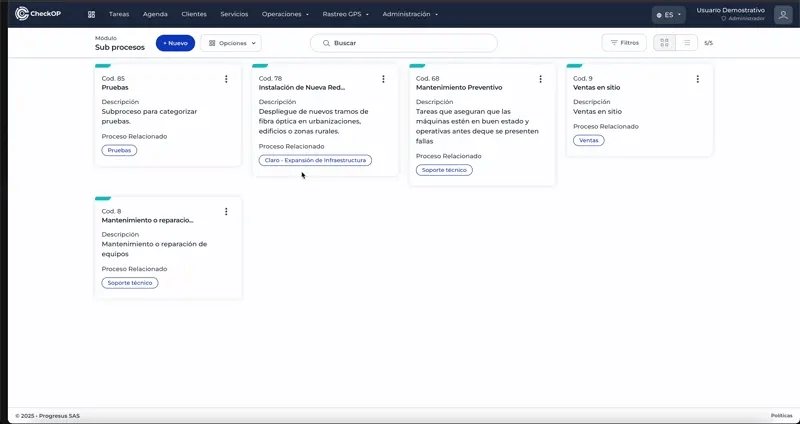
Task: Click the Políticas link in footer
Action: coord(782,416)
